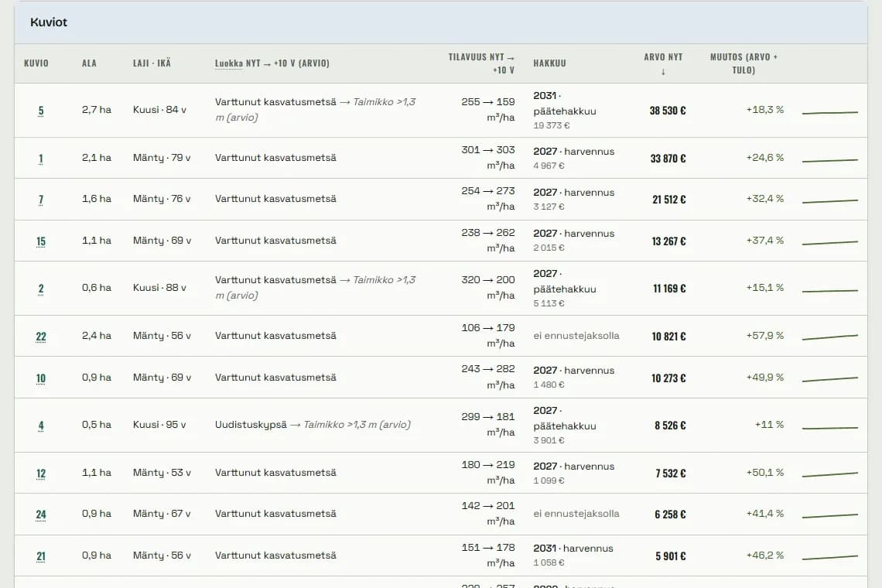Click the TILAVUUS NYT column header

481,63
